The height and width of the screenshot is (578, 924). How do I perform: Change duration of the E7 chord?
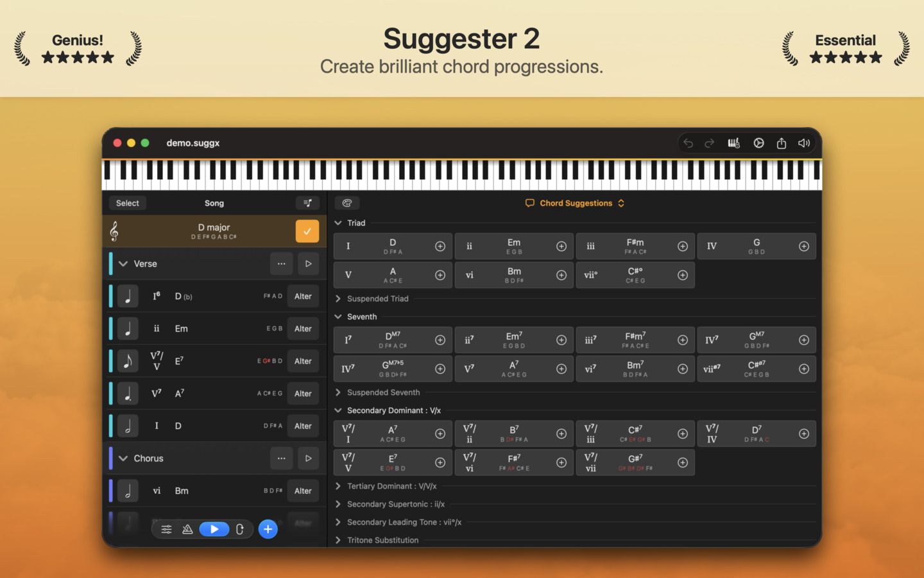point(128,361)
